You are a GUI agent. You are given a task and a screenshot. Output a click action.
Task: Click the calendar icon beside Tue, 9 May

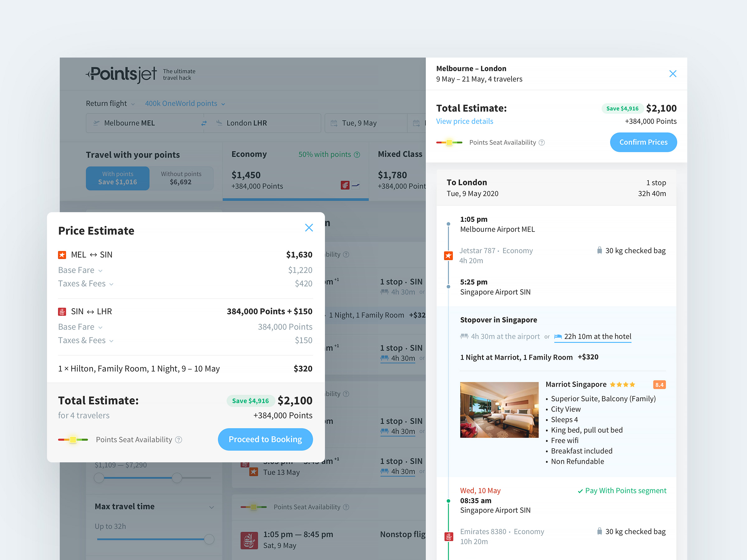click(x=334, y=123)
